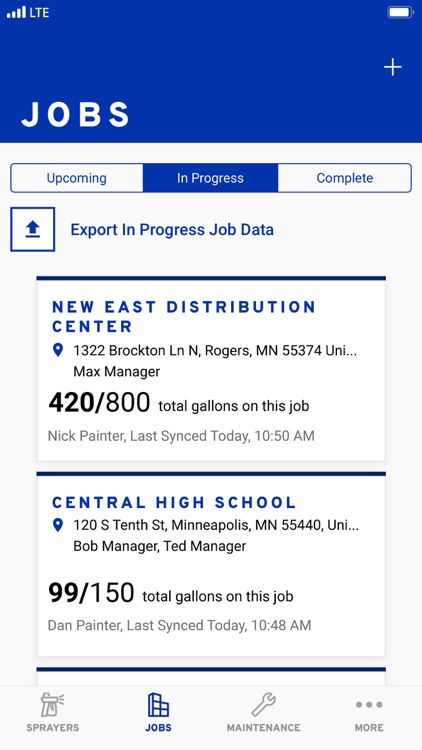Tap the export upload arrow icon

point(33,229)
